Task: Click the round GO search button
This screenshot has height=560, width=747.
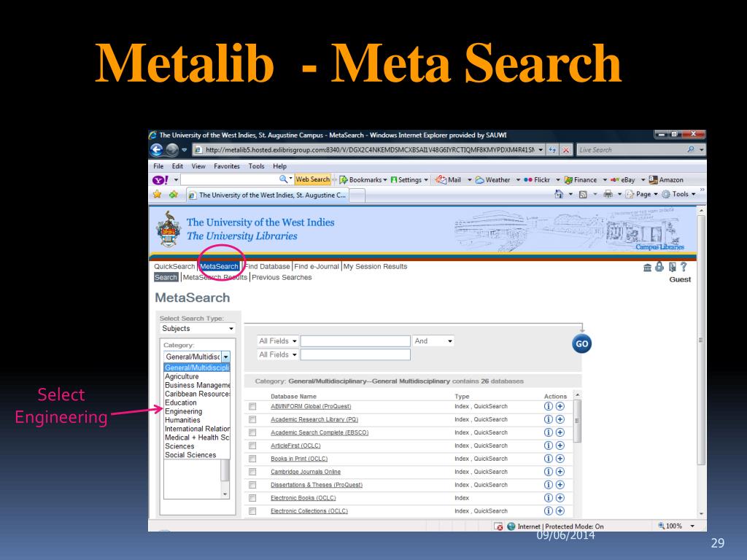Action: pyautogui.click(x=581, y=344)
